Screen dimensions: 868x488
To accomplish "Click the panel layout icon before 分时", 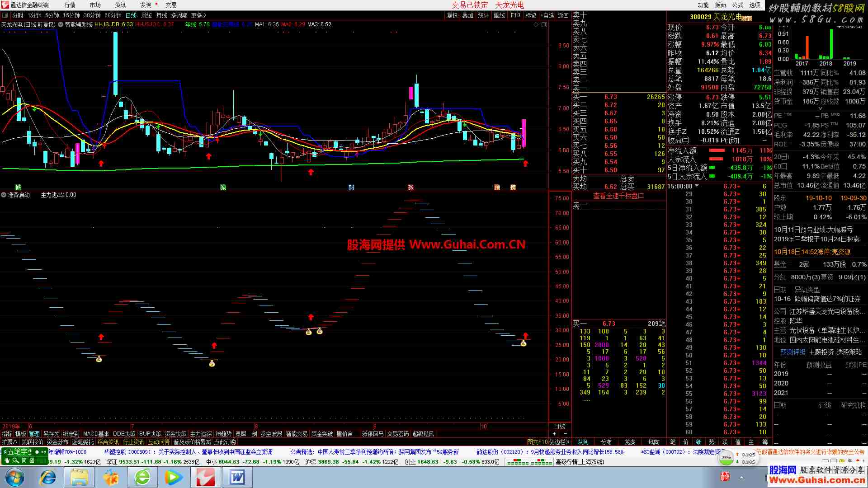I will point(5,15).
